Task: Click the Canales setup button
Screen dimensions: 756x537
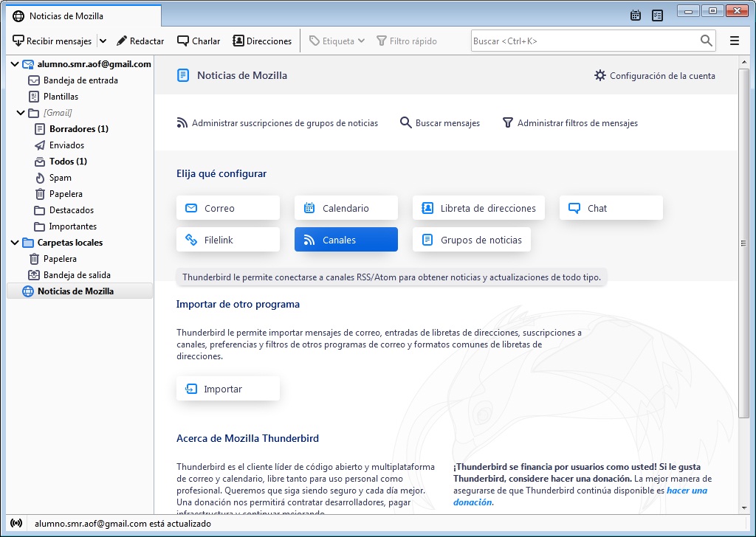Action: (x=346, y=239)
